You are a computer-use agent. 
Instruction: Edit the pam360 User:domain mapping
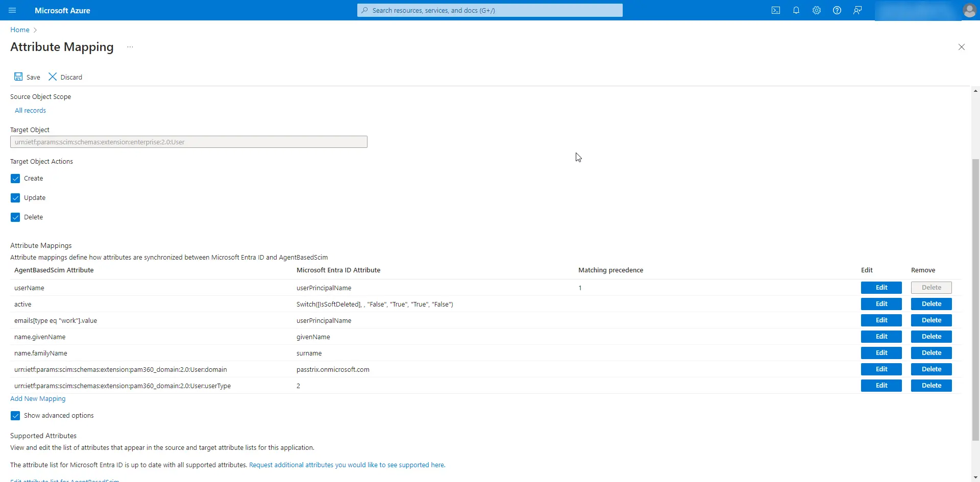tap(881, 369)
